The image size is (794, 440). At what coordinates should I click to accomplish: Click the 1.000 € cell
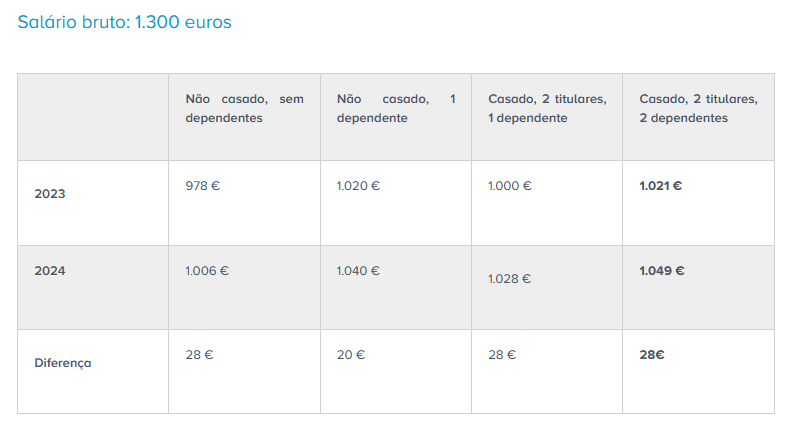tap(510, 186)
